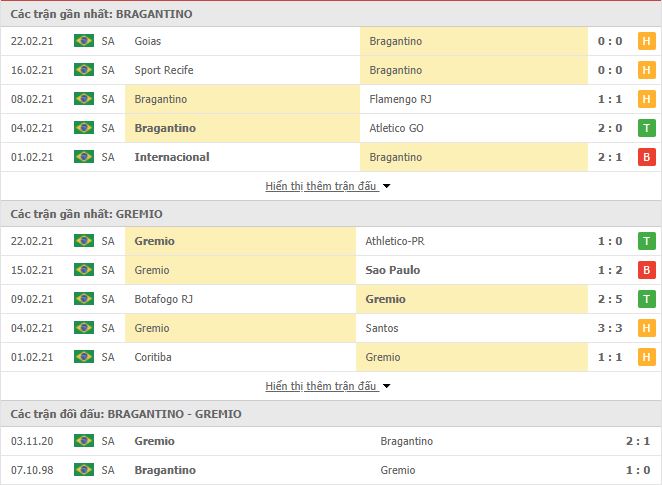The width and height of the screenshot is (662, 485).
Task: Click the Brazil flag in Internacional row
Action: click(84, 157)
